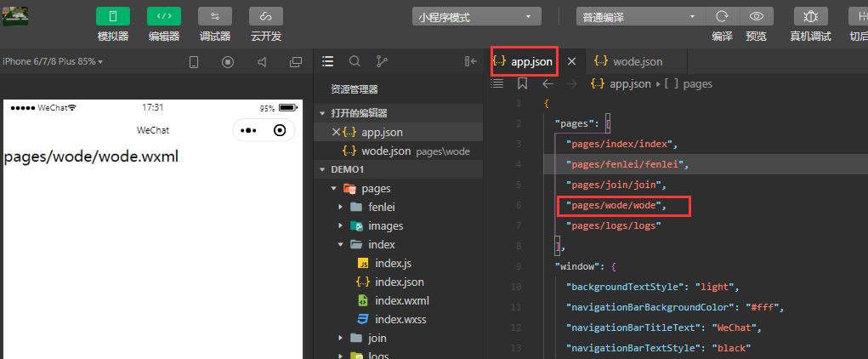Image resolution: width=868 pixels, height=359 pixels.
Task: Switch to the app.json editor tab
Action: 531,61
